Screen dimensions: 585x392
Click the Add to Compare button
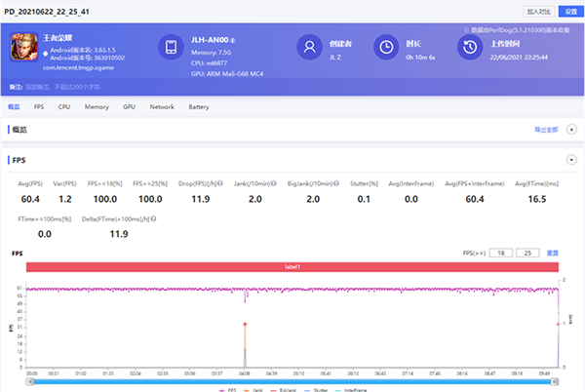click(x=538, y=12)
